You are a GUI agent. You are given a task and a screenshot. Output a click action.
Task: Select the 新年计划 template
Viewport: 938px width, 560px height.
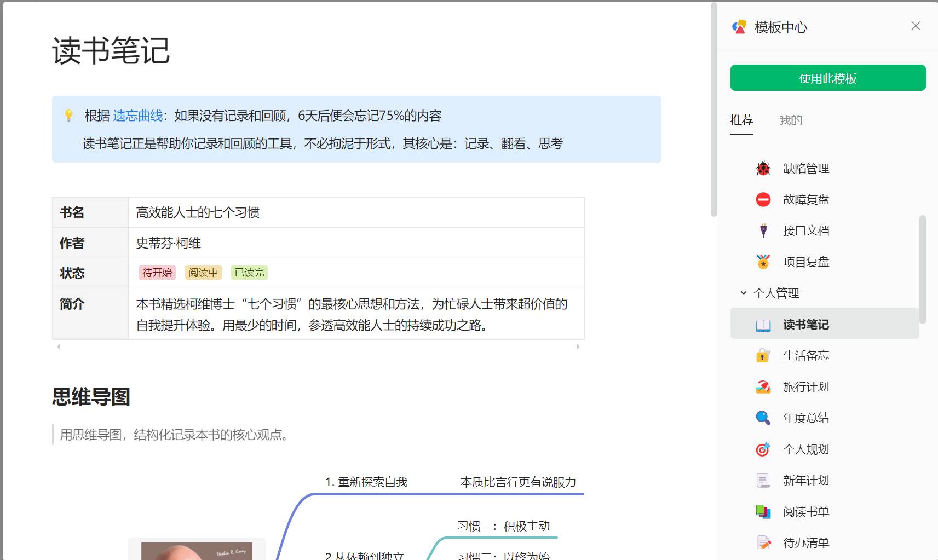tap(825, 480)
